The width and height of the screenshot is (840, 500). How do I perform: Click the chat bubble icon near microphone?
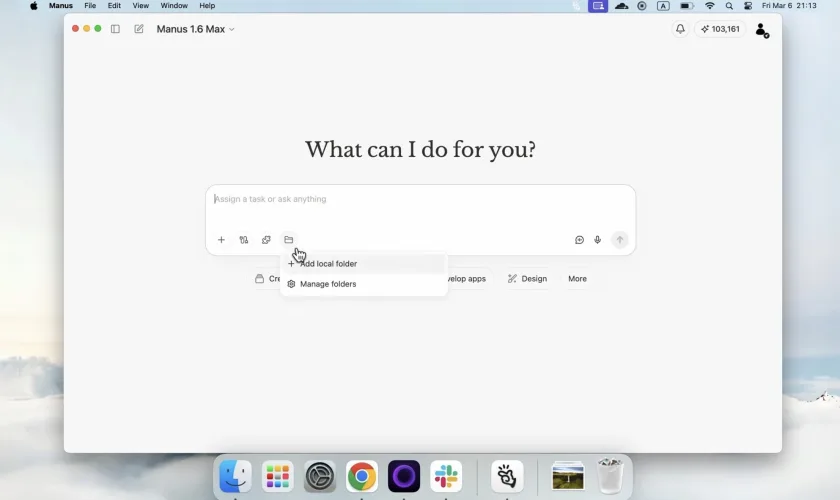[x=579, y=240]
